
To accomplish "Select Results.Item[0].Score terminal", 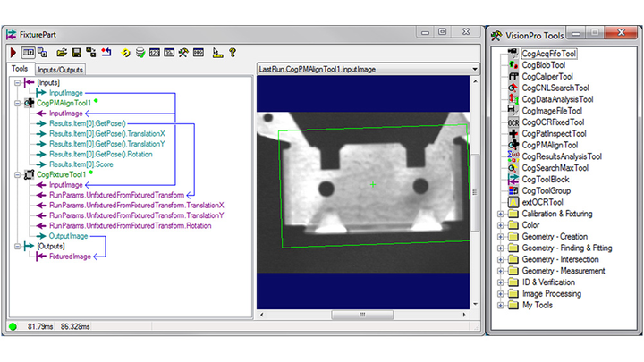I will coord(87,164).
